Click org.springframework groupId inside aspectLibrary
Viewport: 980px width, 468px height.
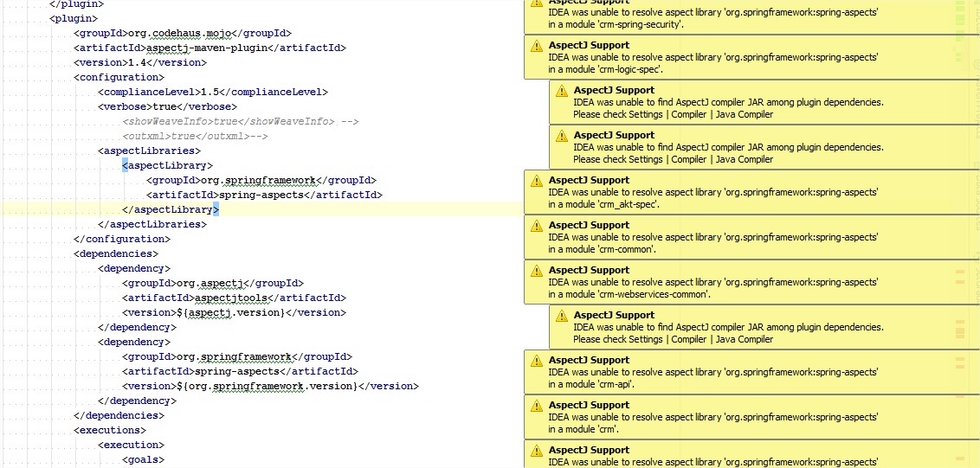[261, 180]
